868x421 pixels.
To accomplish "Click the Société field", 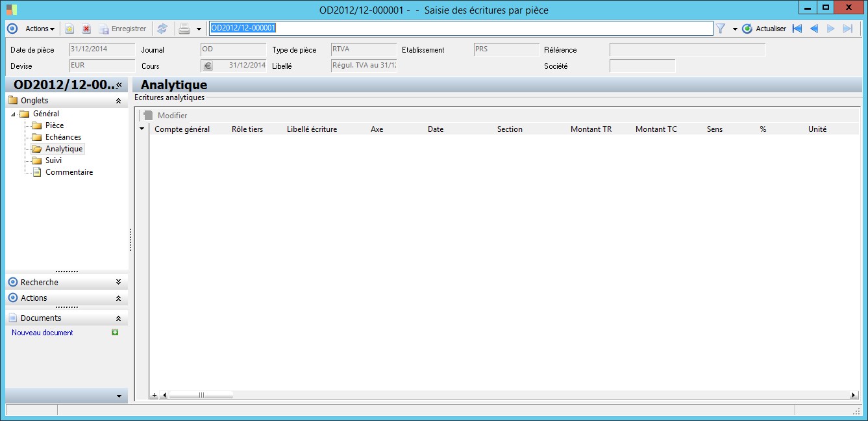I will tap(643, 66).
